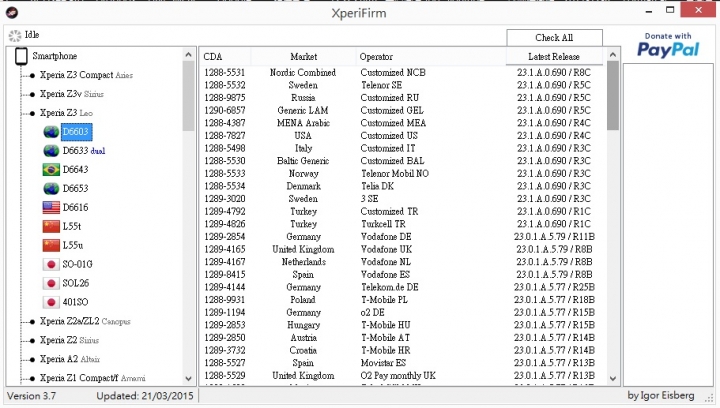
Task: Select the 1288-5532 Telenor SE row
Action: [403, 85]
